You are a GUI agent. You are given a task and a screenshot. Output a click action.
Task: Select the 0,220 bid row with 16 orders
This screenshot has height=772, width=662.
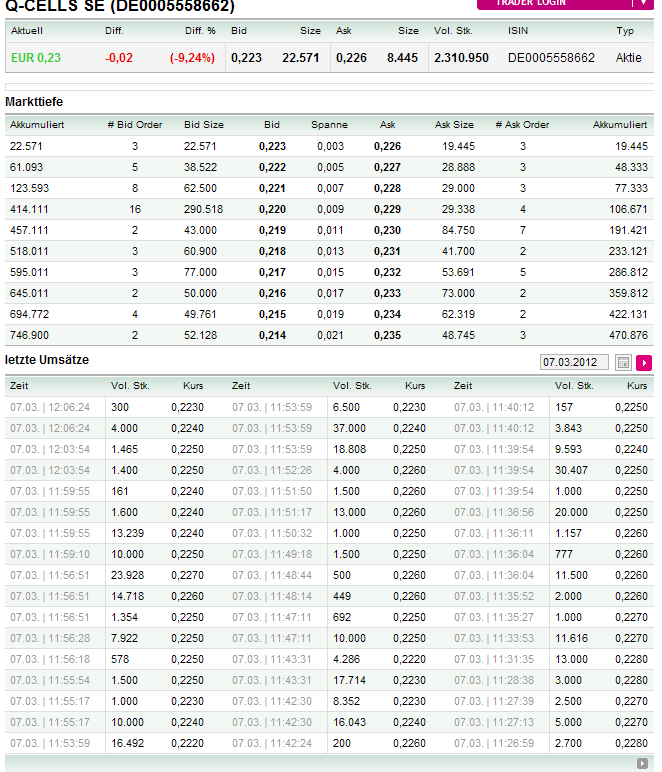[272, 209]
